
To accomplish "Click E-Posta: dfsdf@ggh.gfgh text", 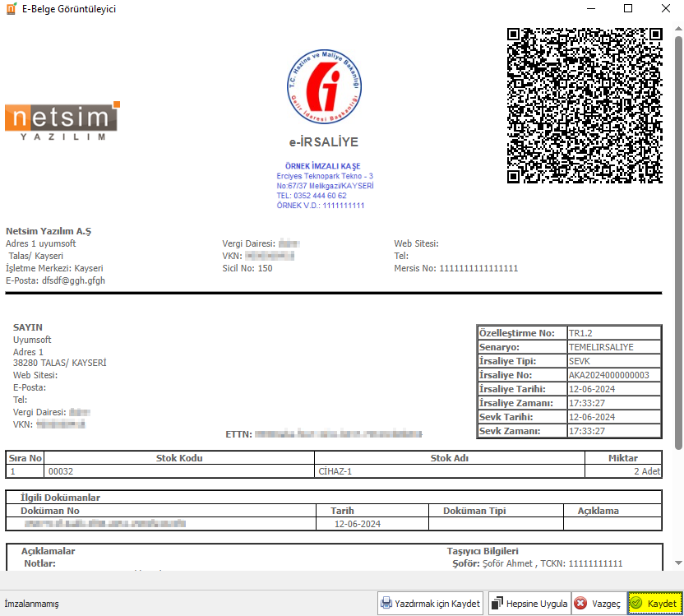I will pyautogui.click(x=55, y=280).
